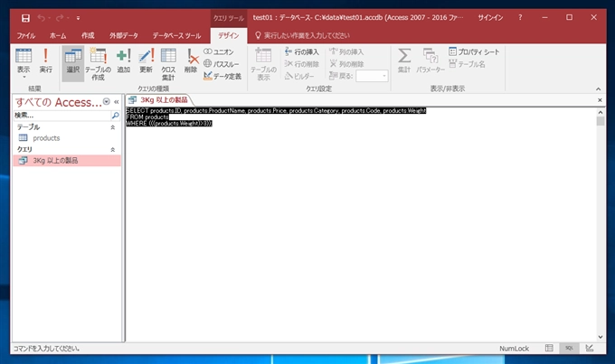The height and width of the screenshot is (364, 615).
Task: Switch to ホーム (Home) ribbon tab
Action: coord(58,35)
